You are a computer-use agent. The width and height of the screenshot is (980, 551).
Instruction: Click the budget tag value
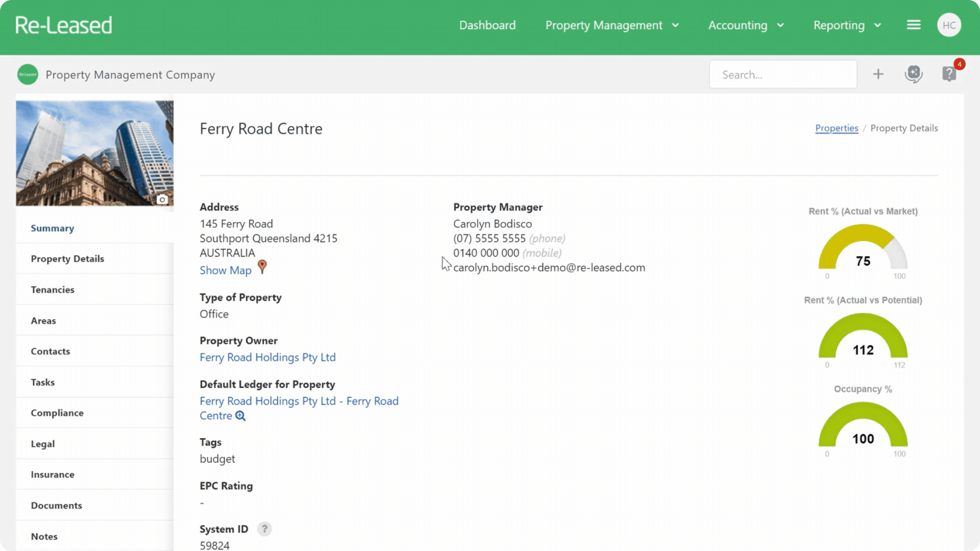click(217, 459)
